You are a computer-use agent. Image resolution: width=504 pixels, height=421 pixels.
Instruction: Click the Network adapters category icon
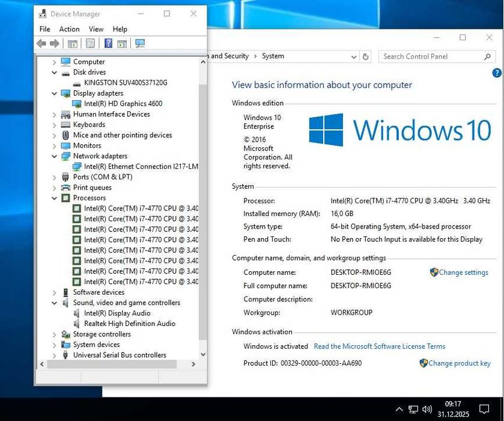[x=65, y=156]
